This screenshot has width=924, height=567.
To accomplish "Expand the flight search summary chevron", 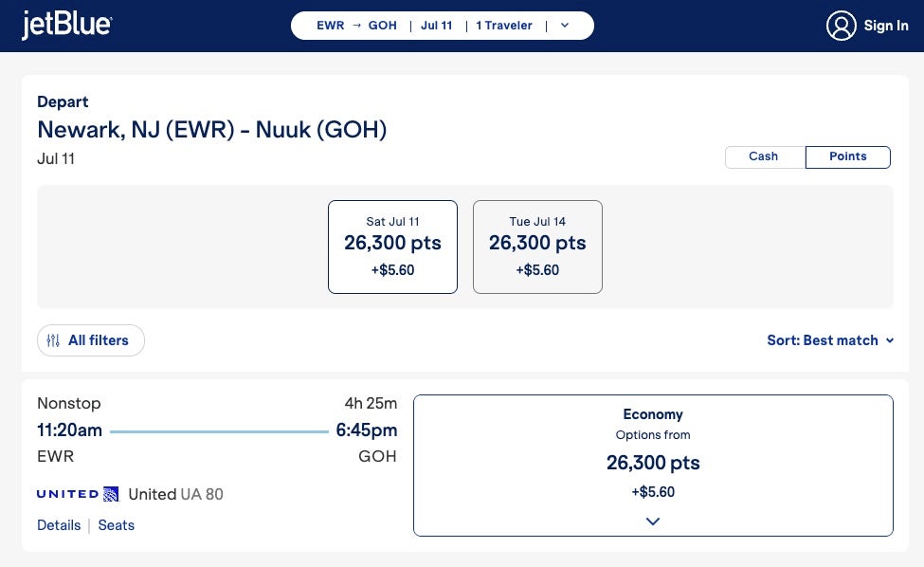I will click(564, 26).
